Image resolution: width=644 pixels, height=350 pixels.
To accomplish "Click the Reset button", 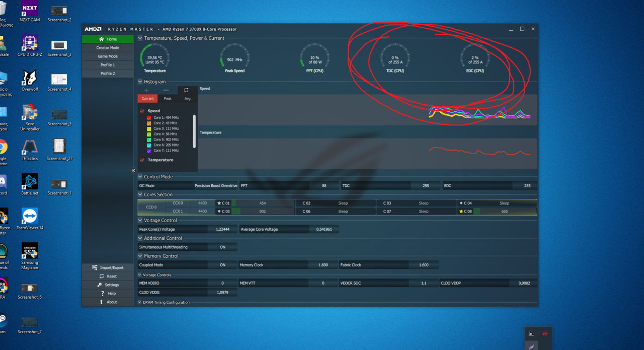I will coord(108,276).
